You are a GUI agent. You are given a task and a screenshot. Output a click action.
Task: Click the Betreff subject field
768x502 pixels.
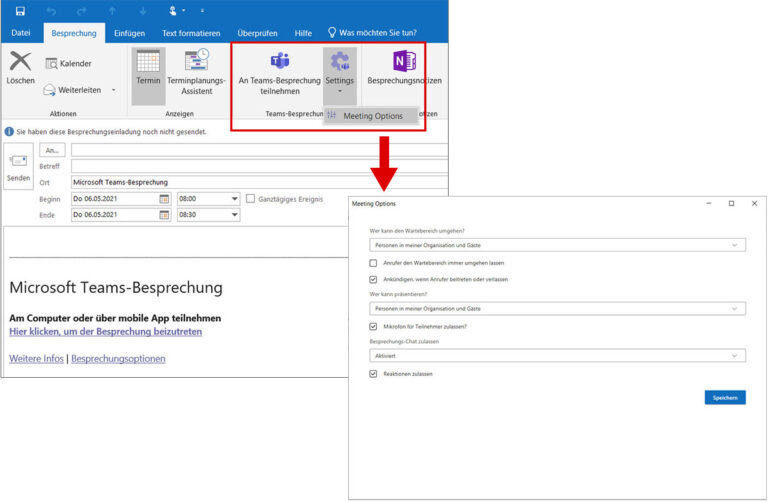[259, 166]
